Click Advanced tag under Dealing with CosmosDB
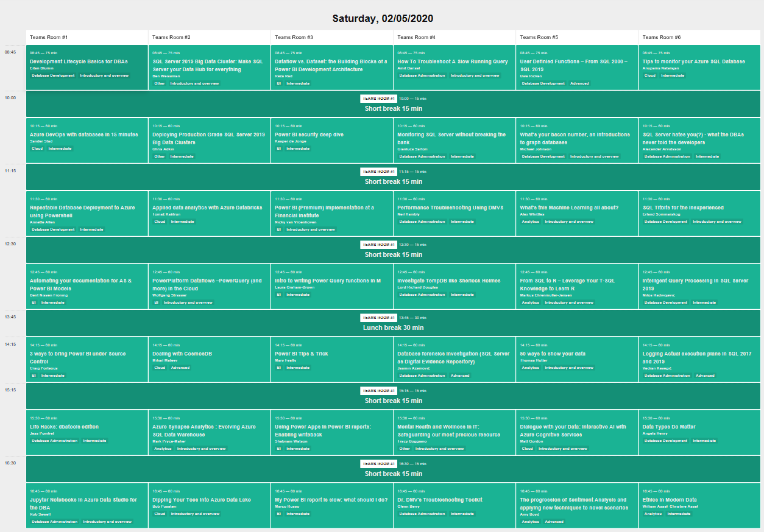Viewport: 764px width, 532px height. (x=180, y=368)
